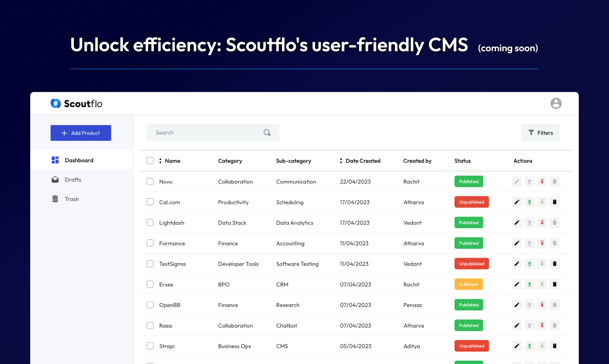Click the Add Product button
The height and width of the screenshot is (364, 609).
pyautogui.click(x=81, y=133)
